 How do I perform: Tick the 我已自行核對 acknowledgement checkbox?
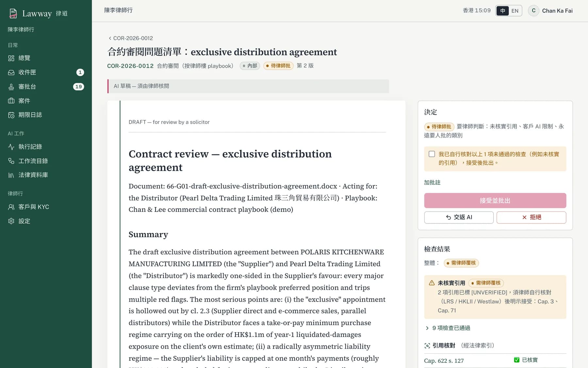click(x=432, y=154)
